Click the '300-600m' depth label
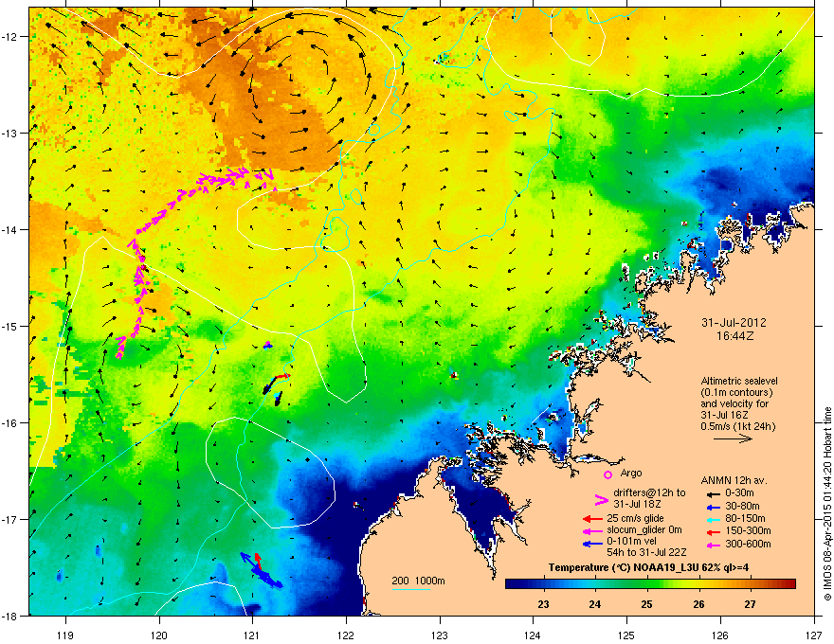Image resolution: width=834 pixels, height=644 pixels. pyautogui.click(x=748, y=545)
